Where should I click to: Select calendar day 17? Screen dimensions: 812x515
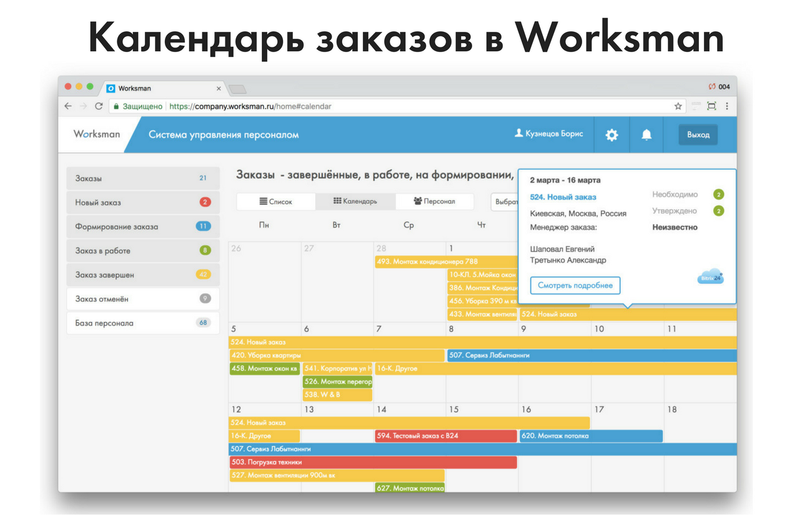599,410
